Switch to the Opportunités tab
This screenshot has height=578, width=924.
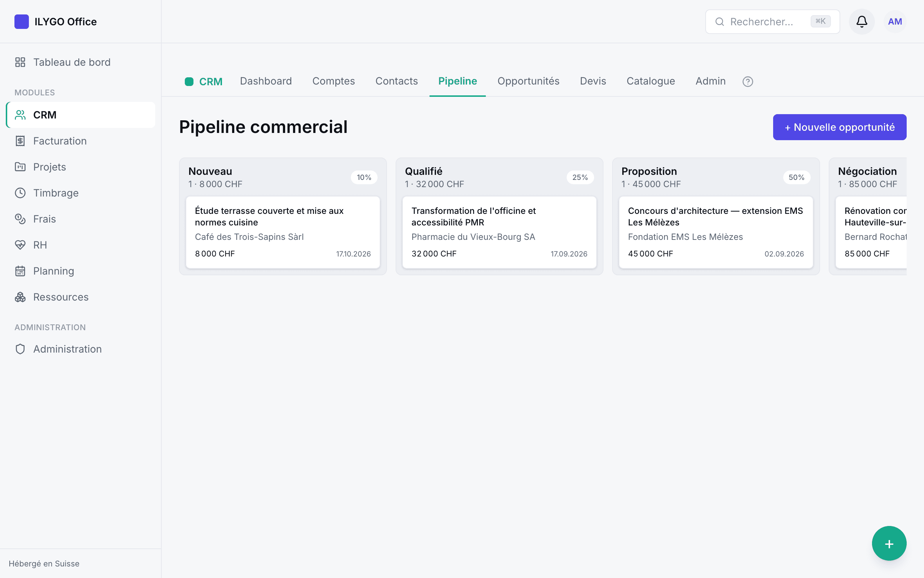click(528, 81)
